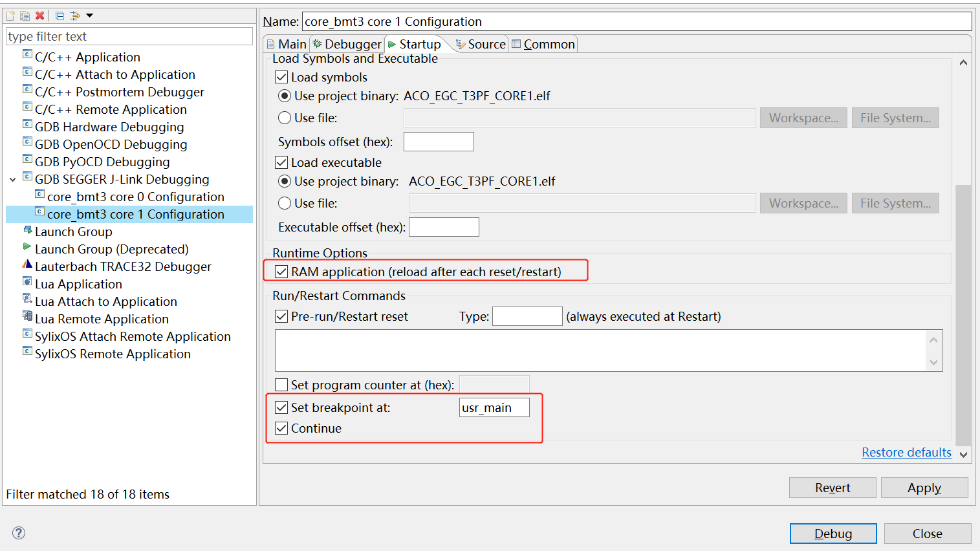Screen dimensions: 980x551
Task: Click the Symbols offset (hex) field
Action: coord(439,142)
